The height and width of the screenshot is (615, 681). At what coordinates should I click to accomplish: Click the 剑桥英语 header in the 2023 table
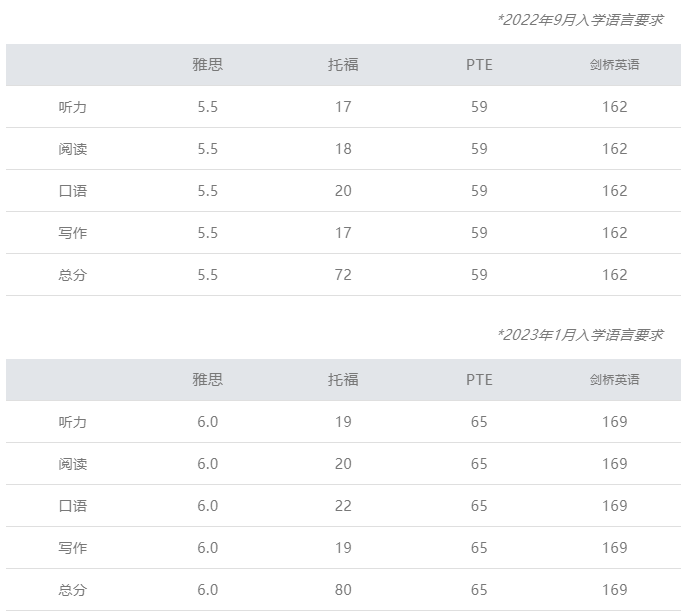tap(615, 380)
